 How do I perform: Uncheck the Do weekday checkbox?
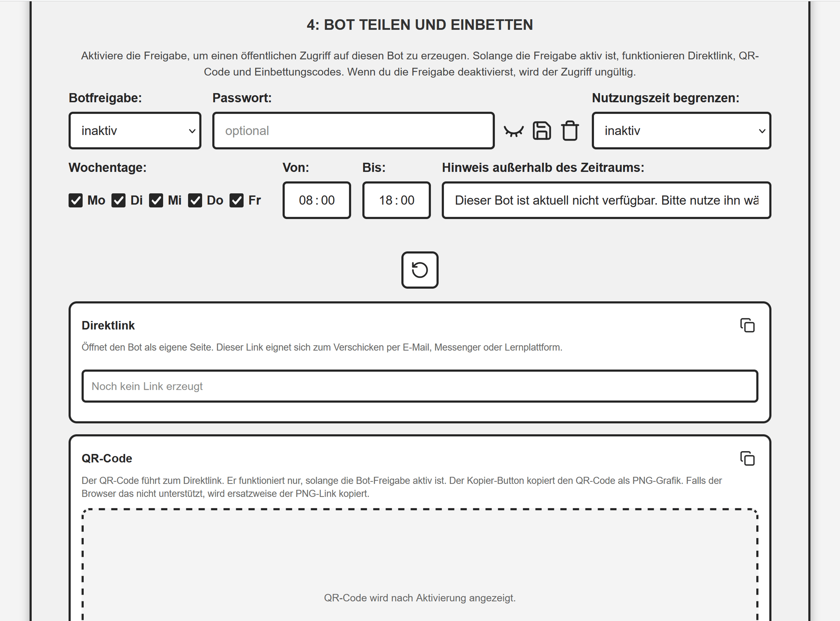(195, 200)
